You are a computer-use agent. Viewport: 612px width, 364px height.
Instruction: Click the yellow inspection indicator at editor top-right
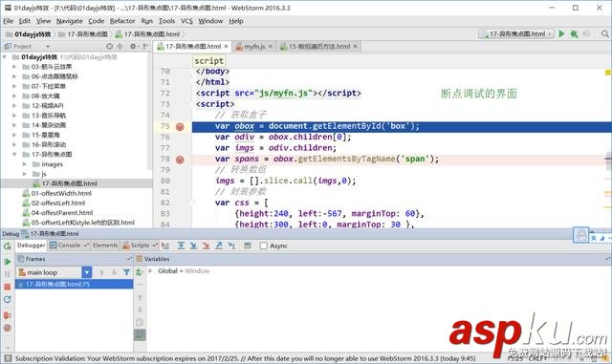point(608,73)
